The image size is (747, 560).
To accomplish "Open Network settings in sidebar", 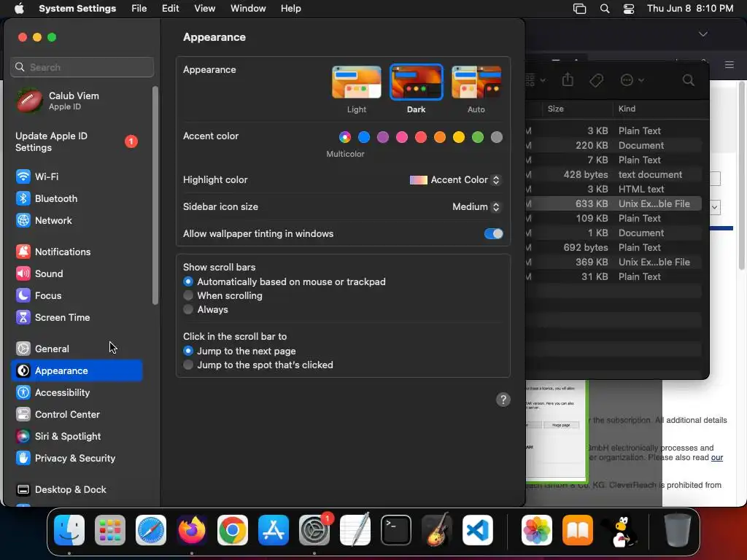I will click(76, 220).
